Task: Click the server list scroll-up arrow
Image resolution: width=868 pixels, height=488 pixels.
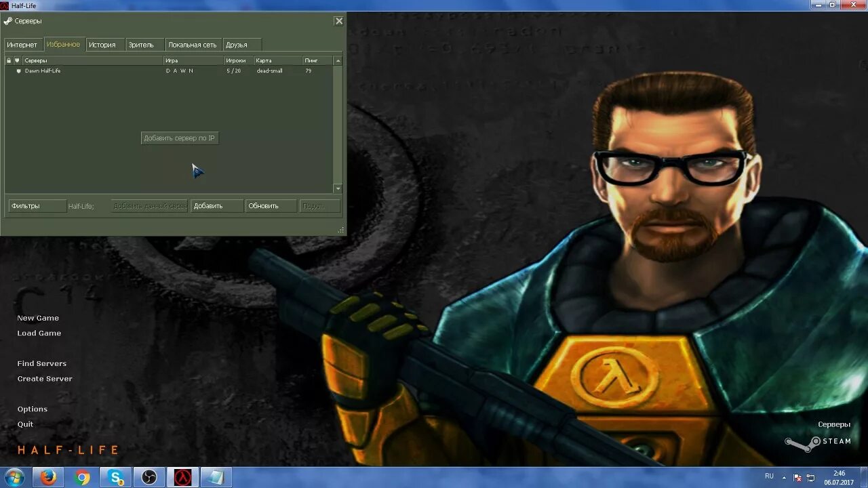Action: (338, 61)
